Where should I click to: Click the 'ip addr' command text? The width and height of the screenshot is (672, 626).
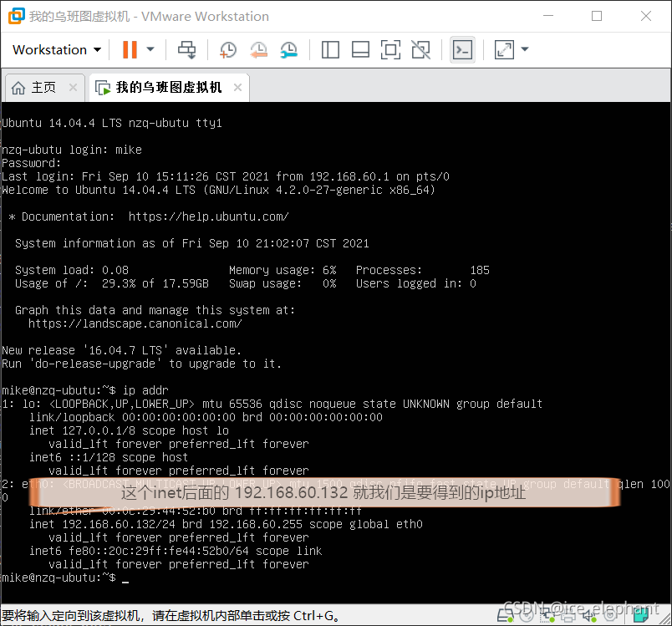tap(145, 390)
